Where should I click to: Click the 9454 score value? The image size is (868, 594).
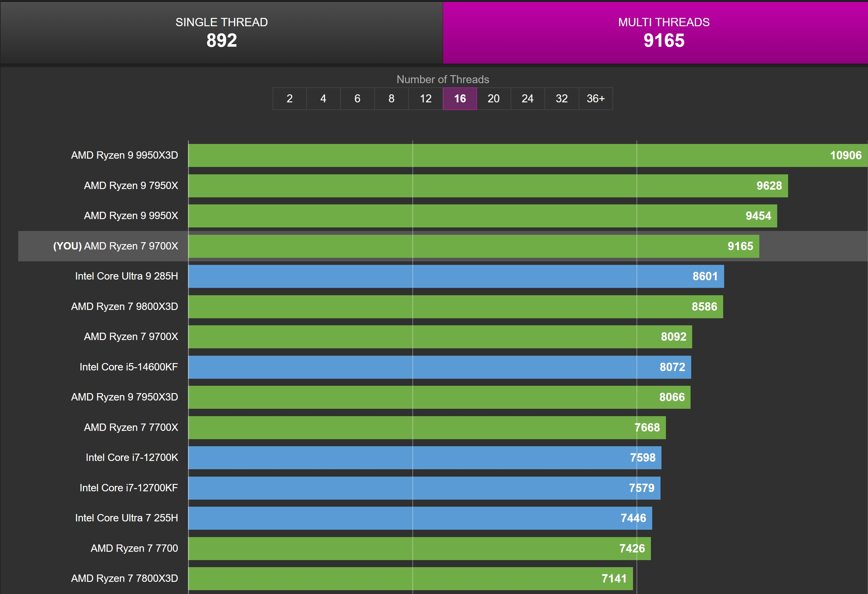pyautogui.click(x=758, y=216)
